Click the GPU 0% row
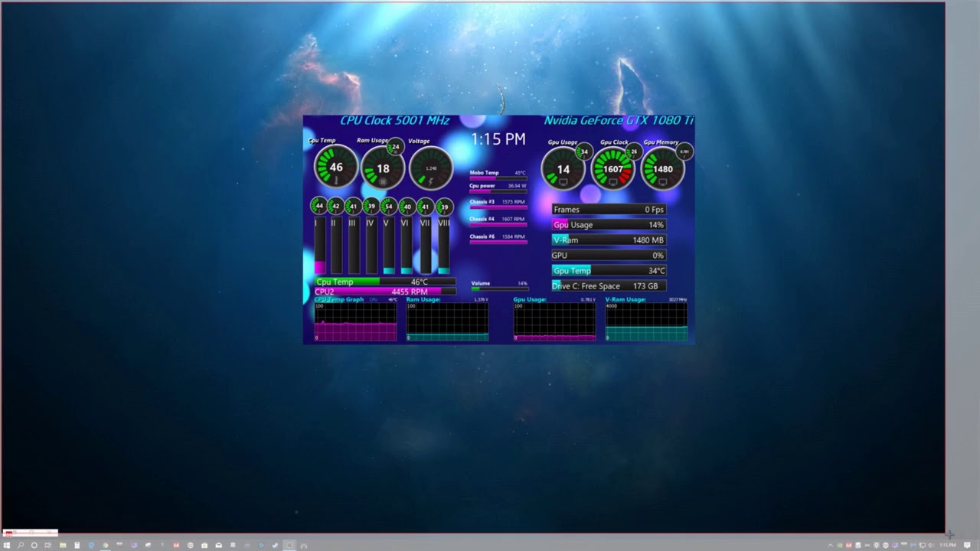This screenshot has width=980, height=551. [x=609, y=256]
